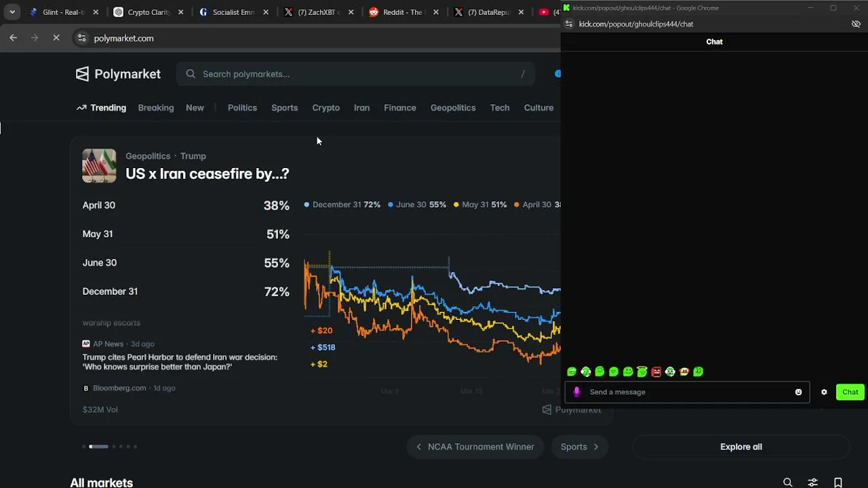Select the active carousel page indicator

(98, 447)
